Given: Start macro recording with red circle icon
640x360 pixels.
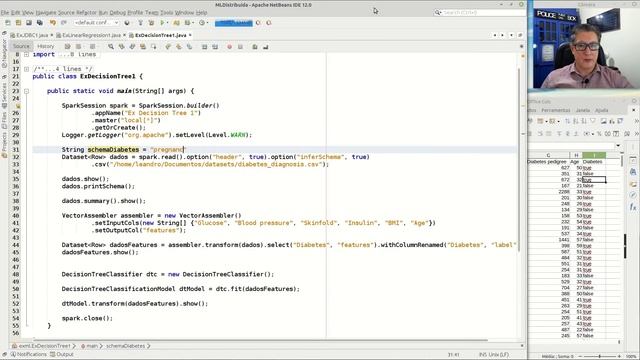Looking at the screenshot, I should tap(229, 47).
